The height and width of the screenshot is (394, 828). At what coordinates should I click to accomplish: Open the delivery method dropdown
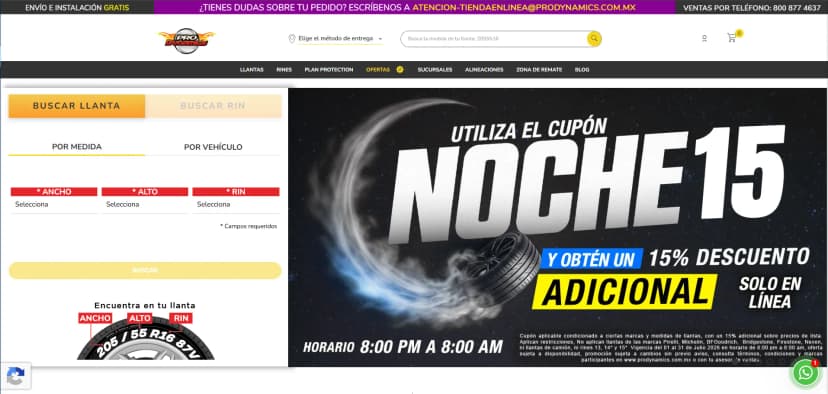pyautogui.click(x=340, y=39)
